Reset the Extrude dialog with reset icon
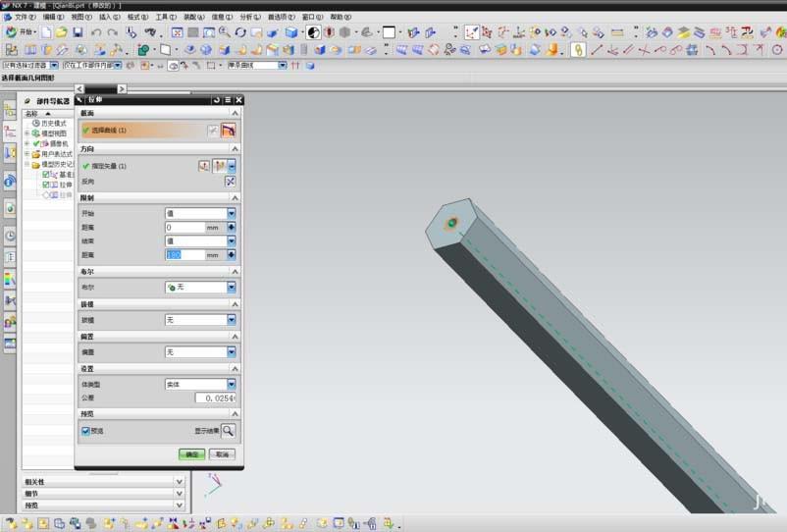 (x=217, y=100)
